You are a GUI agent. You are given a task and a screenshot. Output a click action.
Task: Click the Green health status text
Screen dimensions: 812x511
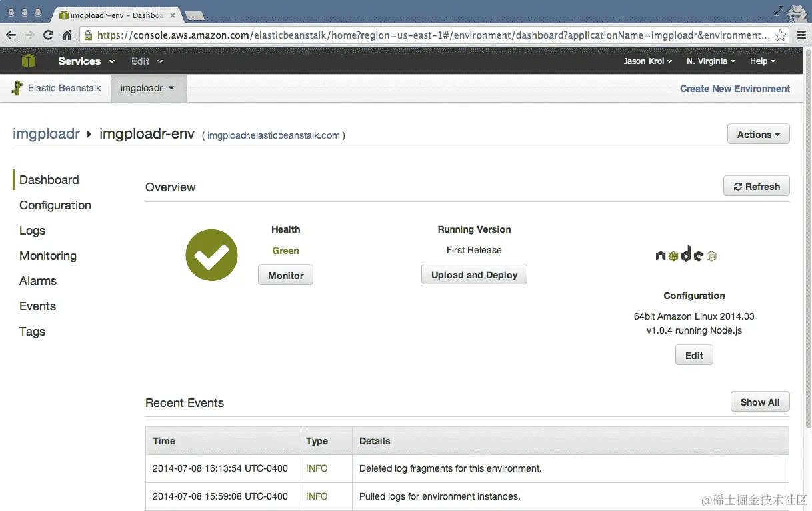[285, 251]
